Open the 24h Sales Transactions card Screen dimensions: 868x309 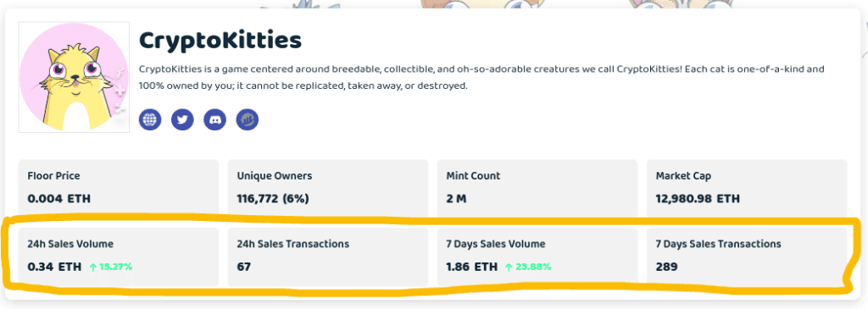[328, 257]
